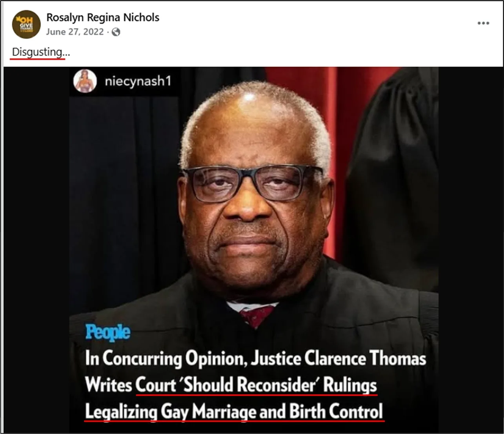Click the word Rulings in headline

coord(350,385)
